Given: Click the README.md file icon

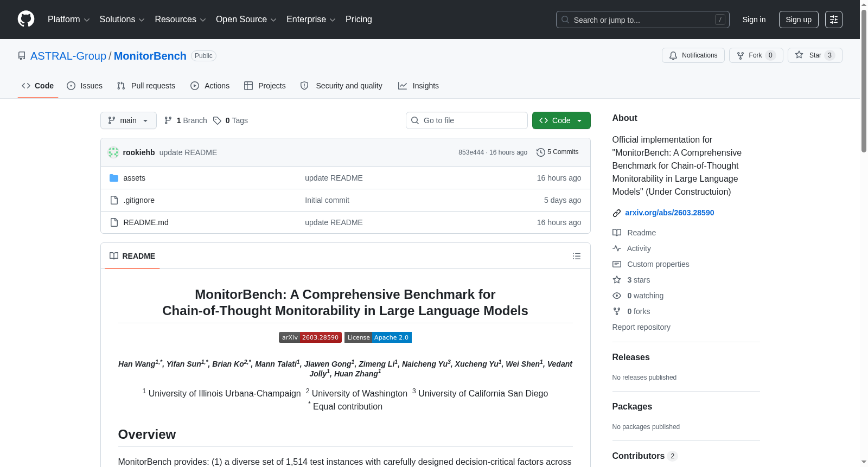Looking at the screenshot, I should [x=114, y=222].
